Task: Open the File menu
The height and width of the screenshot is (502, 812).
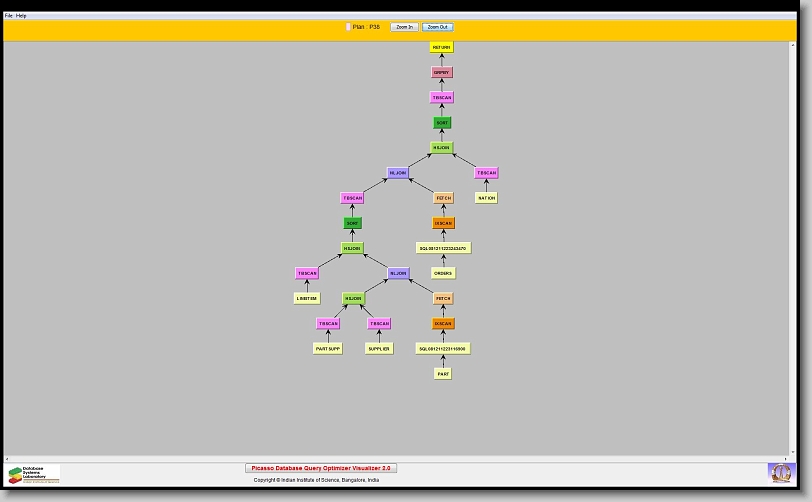Action: pos(9,16)
